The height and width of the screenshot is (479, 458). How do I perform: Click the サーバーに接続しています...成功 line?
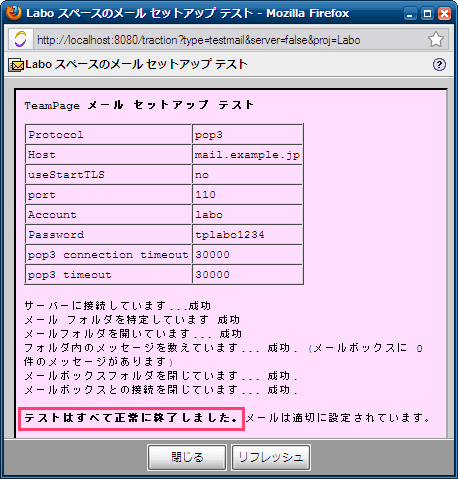117,306
